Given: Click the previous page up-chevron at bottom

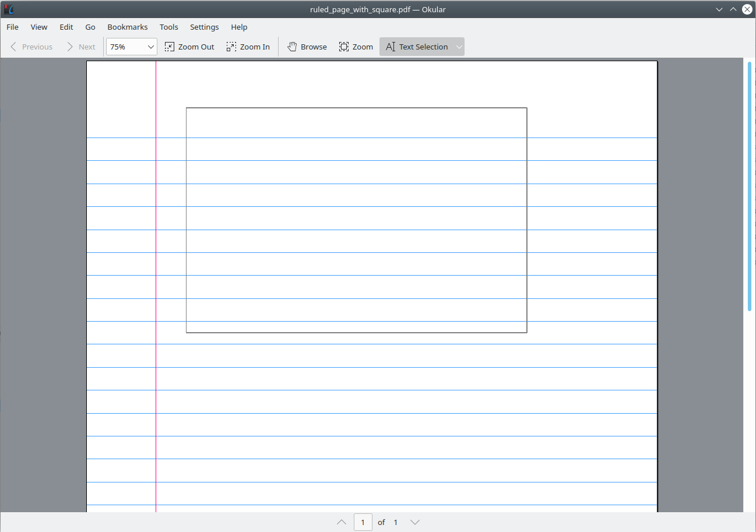Looking at the screenshot, I should click(342, 522).
